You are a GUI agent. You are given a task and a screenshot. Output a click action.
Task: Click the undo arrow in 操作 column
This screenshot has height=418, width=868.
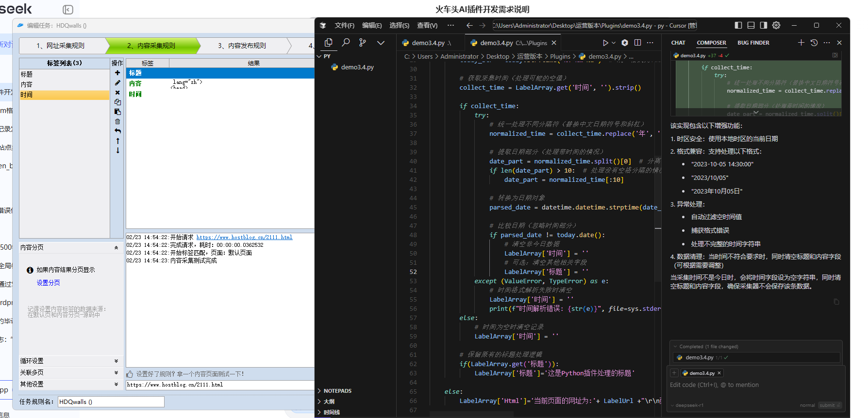click(117, 131)
